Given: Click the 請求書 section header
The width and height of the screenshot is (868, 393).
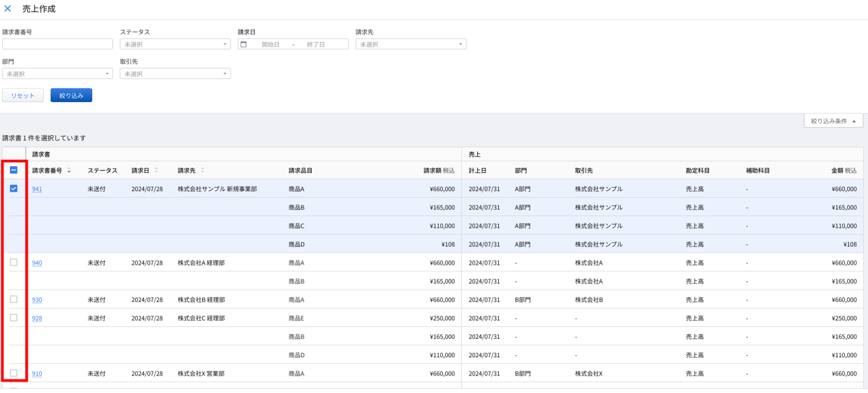Looking at the screenshot, I should tap(41, 155).
